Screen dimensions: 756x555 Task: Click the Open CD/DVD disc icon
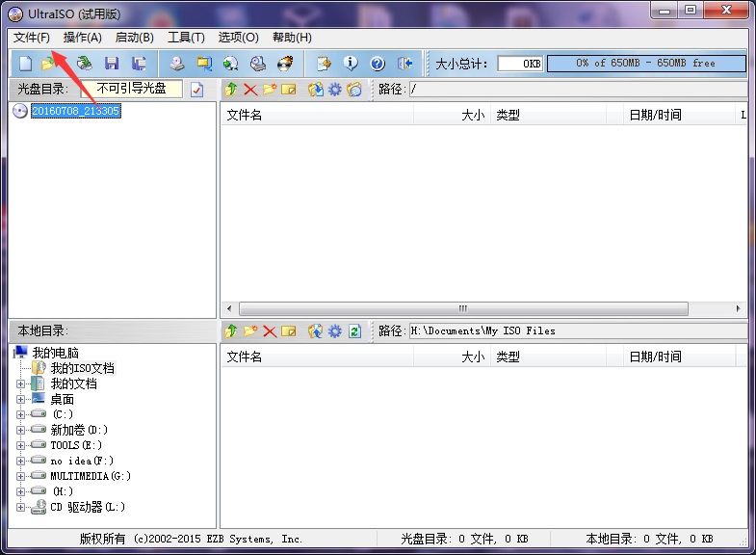click(x=85, y=64)
